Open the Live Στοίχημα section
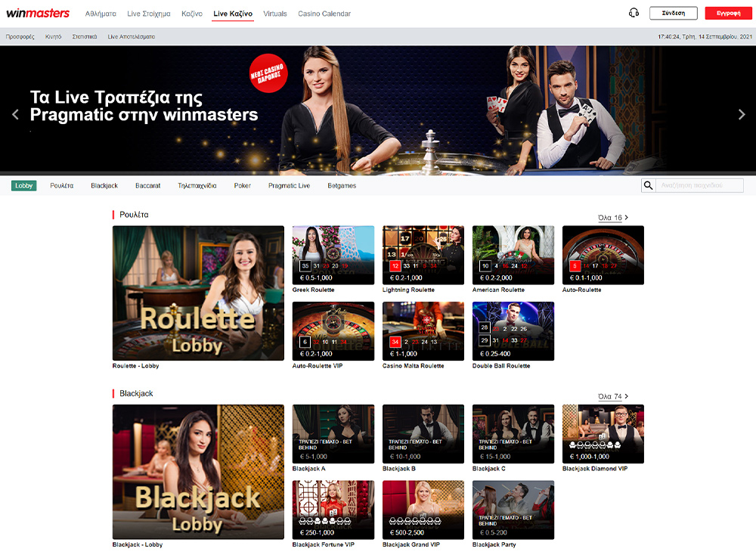 point(148,14)
